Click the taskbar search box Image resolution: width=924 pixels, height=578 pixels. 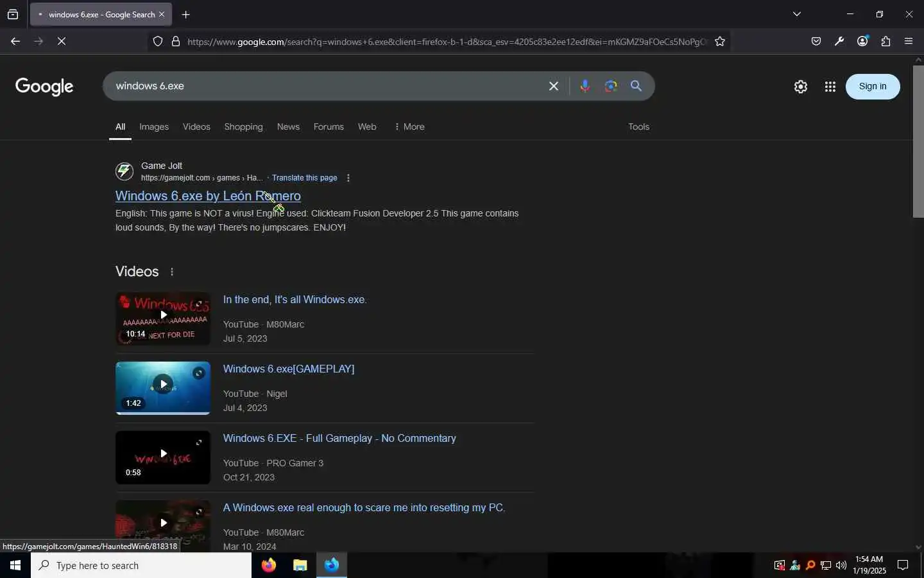coord(141,565)
